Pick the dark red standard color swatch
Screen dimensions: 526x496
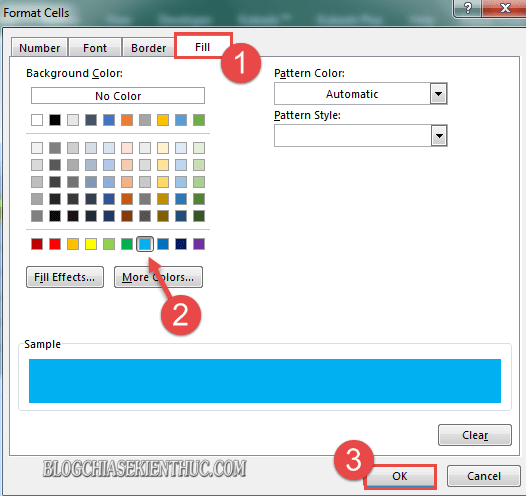[x=37, y=244]
